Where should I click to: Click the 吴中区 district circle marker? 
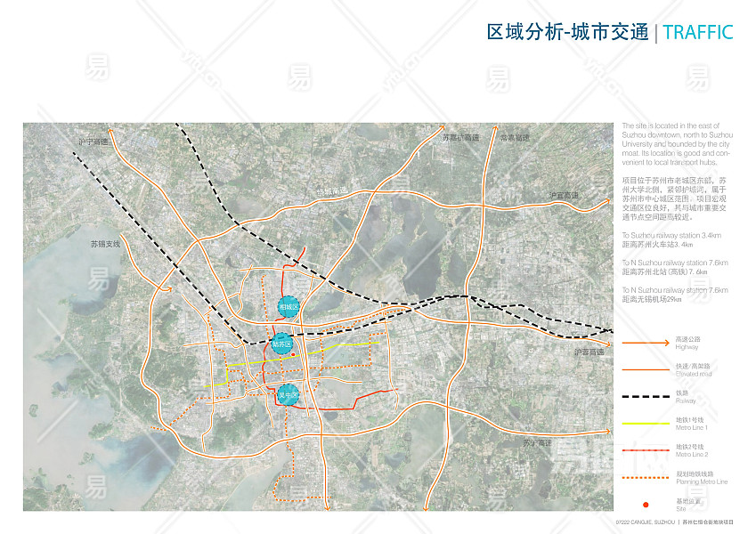coord(289,395)
